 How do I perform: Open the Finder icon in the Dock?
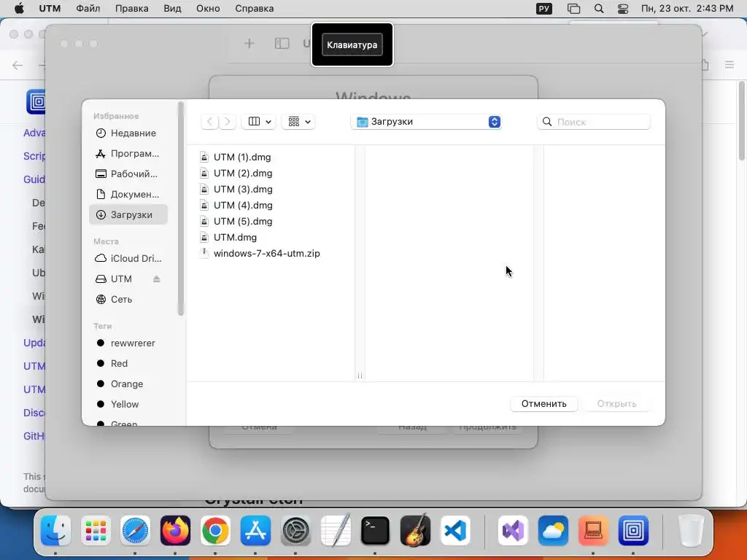click(x=55, y=531)
